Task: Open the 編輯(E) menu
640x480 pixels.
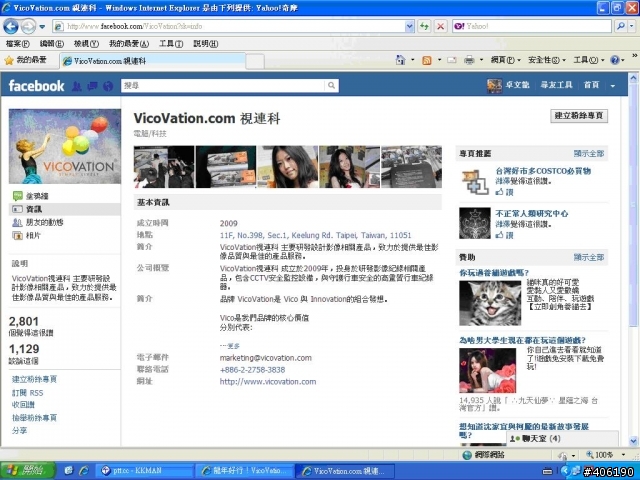Action: pos(51,44)
